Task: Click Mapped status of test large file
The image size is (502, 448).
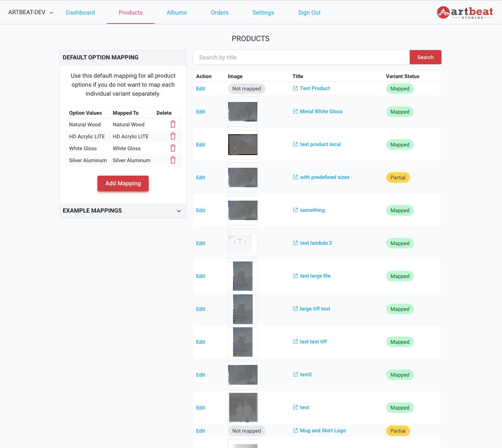Action: point(400,276)
